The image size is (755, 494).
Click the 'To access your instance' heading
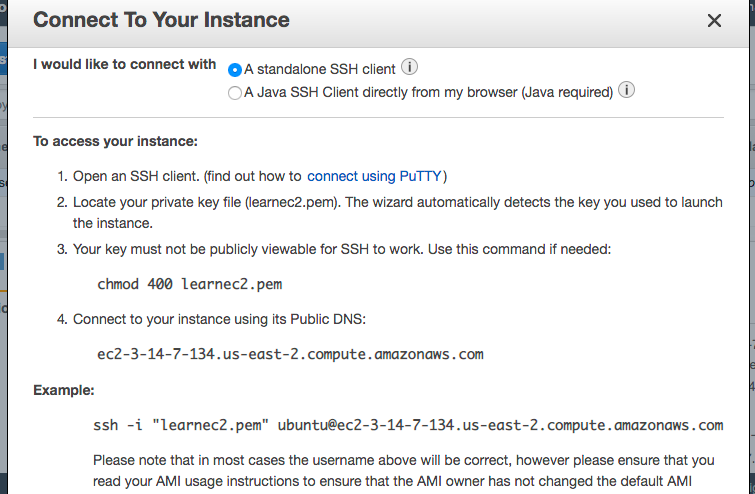[116, 141]
